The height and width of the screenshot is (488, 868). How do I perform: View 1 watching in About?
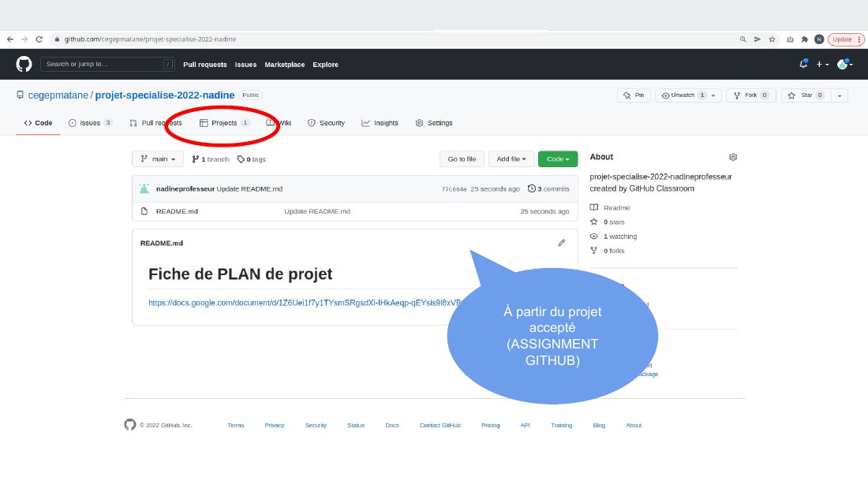[x=620, y=237]
